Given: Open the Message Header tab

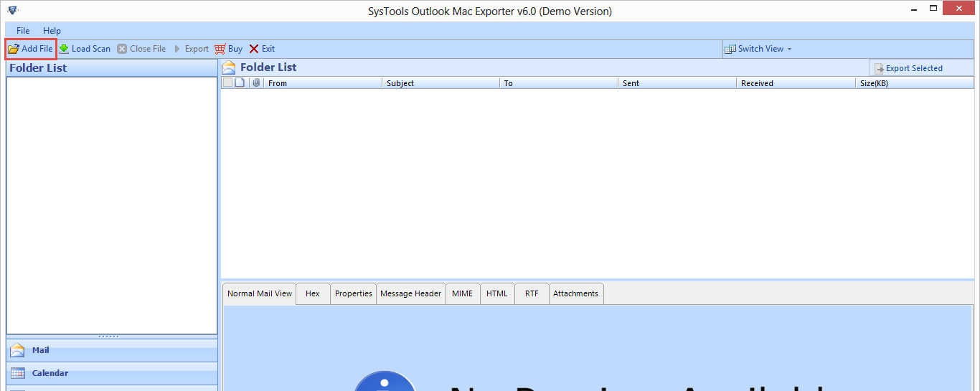Looking at the screenshot, I should (411, 293).
